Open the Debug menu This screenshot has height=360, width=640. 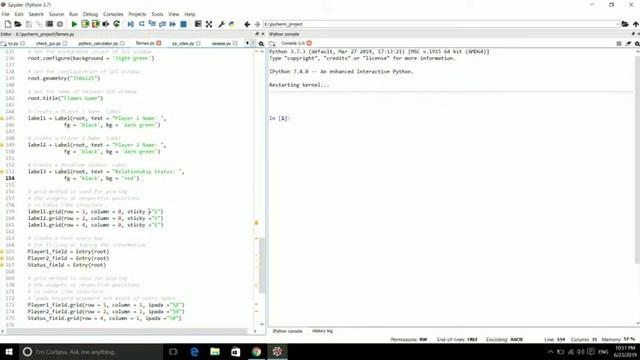(90, 14)
